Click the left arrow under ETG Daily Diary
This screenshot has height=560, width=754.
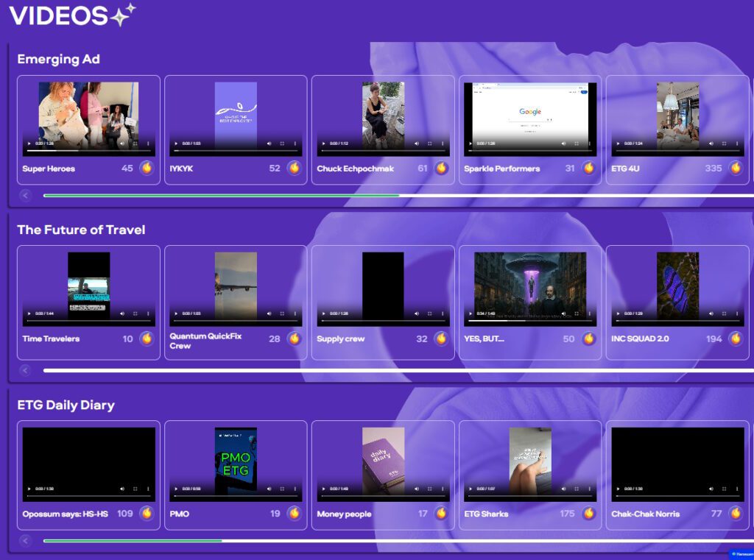click(x=26, y=541)
